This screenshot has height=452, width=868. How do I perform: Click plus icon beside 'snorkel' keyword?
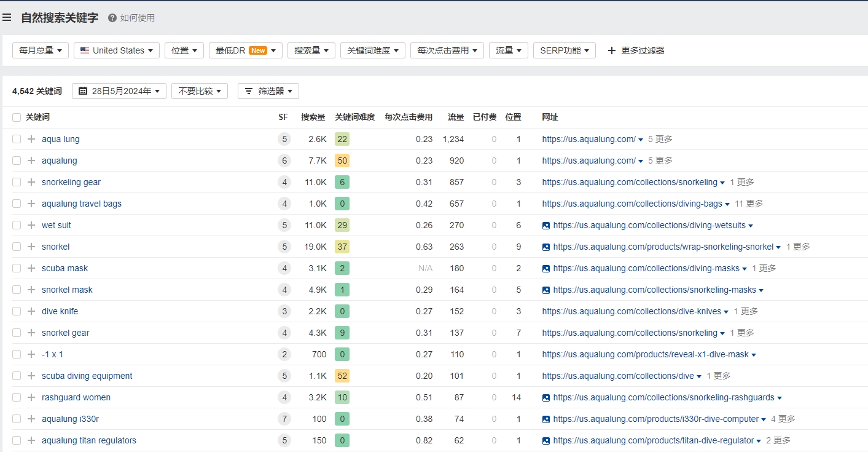pyautogui.click(x=31, y=247)
